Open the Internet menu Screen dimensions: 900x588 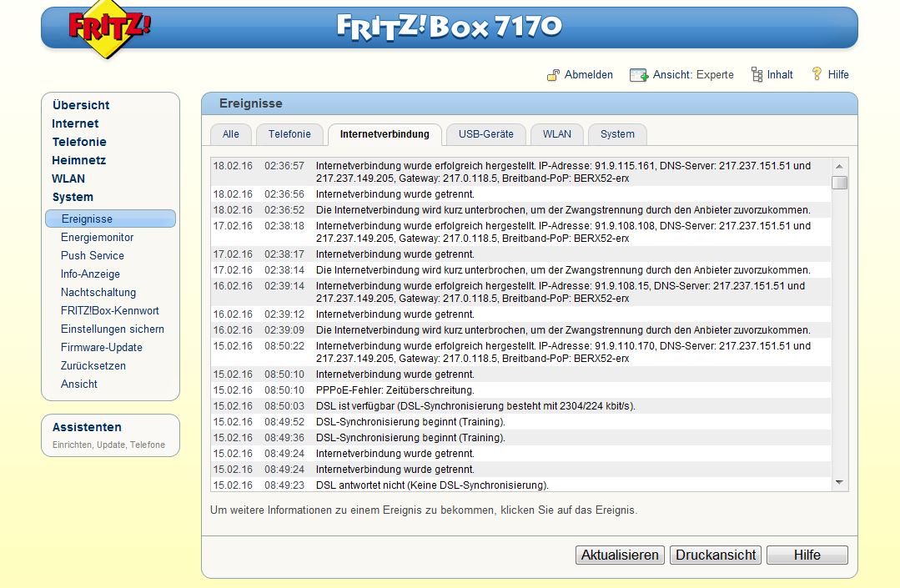click(x=75, y=123)
